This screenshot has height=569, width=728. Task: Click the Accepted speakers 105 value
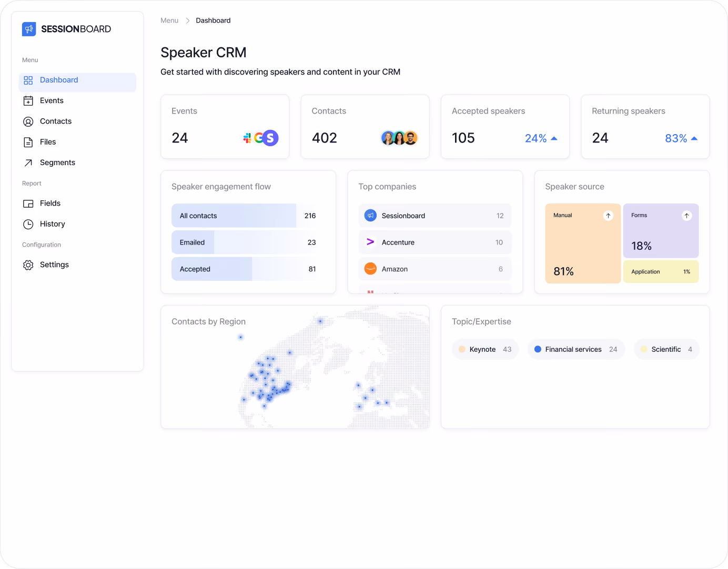click(463, 138)
